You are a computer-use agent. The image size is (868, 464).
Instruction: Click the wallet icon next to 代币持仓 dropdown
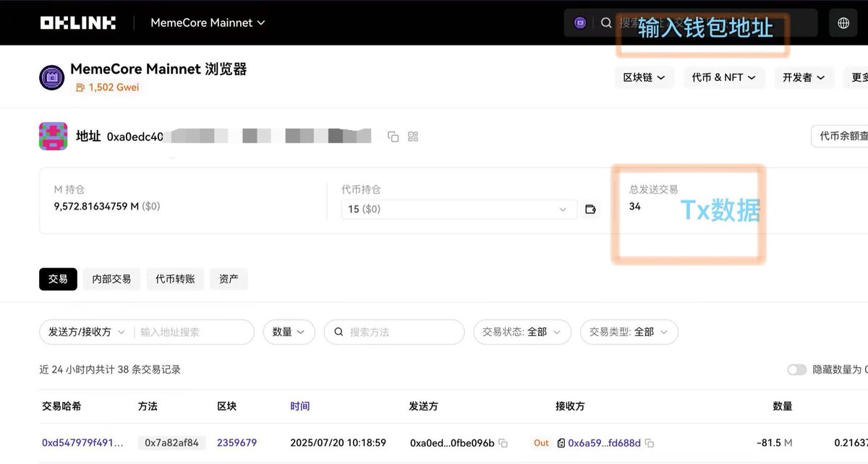591,210
